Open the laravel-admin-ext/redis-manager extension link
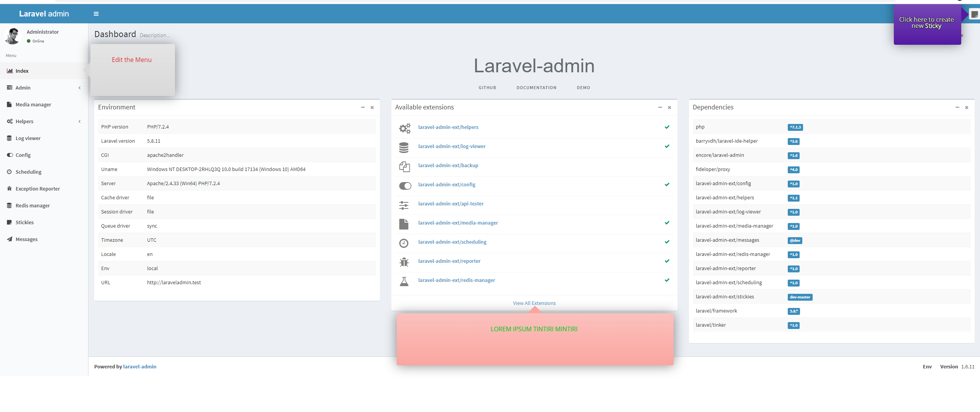The width and height of the screenshot is (980, 412). (x=456, y=280)
